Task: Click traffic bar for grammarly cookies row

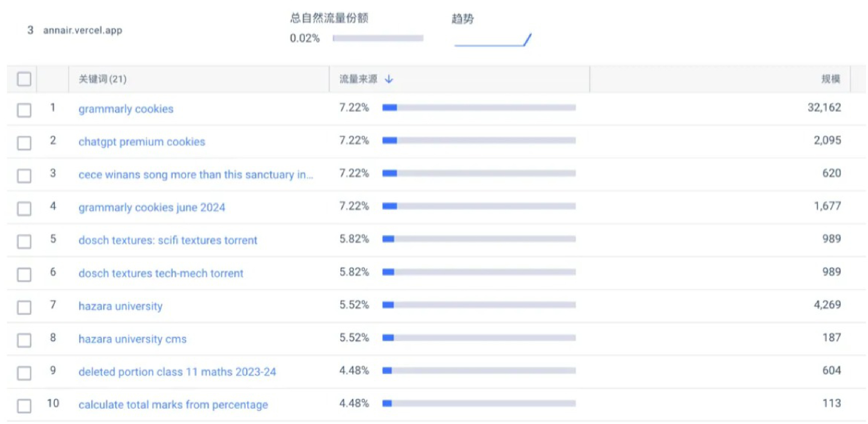Action: coord(479,108)
